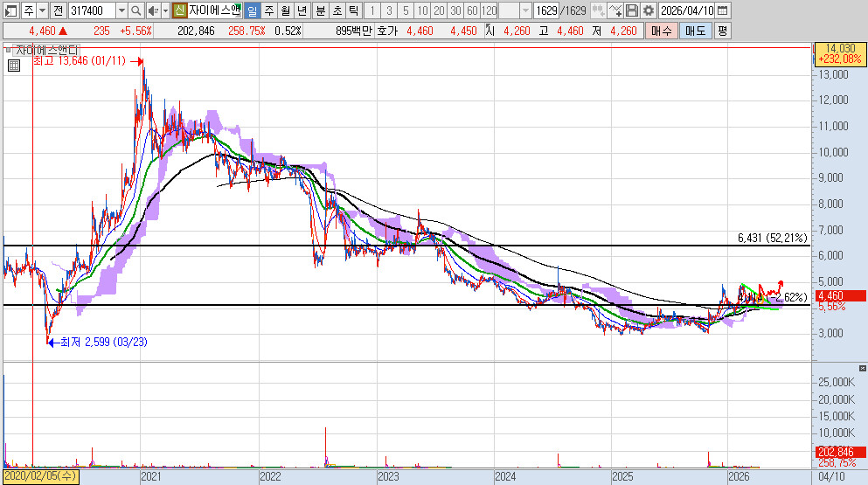
Task: Click the 1629 bar count input field
Action: 547,10
